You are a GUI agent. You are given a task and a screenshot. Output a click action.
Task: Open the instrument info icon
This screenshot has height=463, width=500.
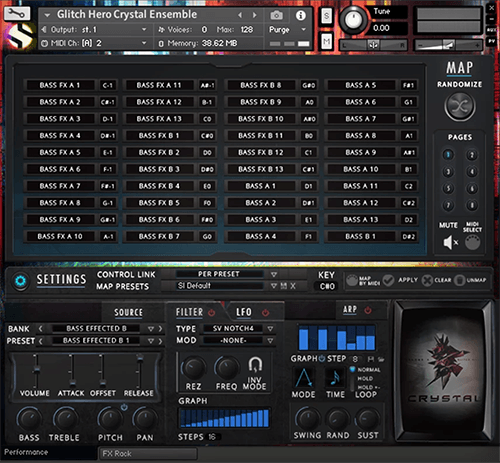[301, 15]
